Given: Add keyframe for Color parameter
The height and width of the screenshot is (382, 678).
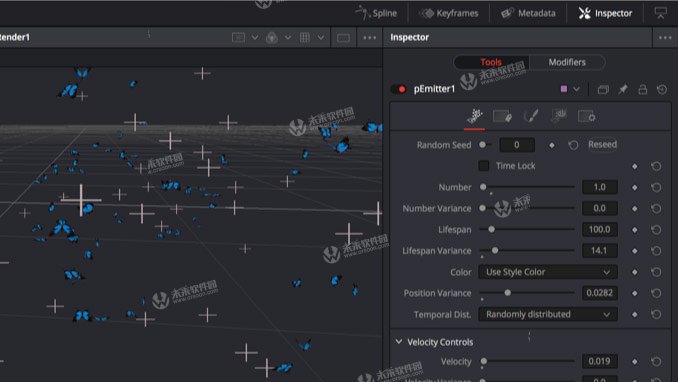Looking at the screenshot, I should pyautogui.click(x=635, y=272).
